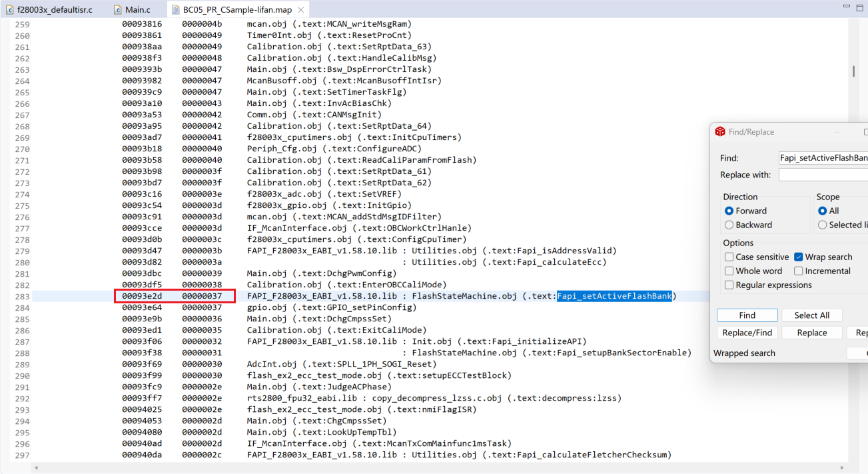Enable the Whole word checkbox
This screenshot has height=474, width=868.
(729, 271)
